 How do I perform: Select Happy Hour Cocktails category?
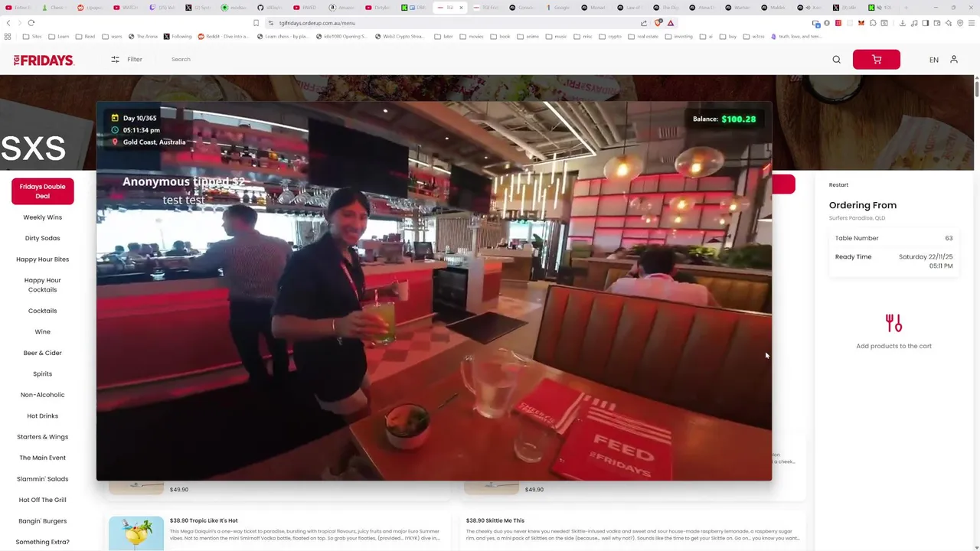[43, 285]
